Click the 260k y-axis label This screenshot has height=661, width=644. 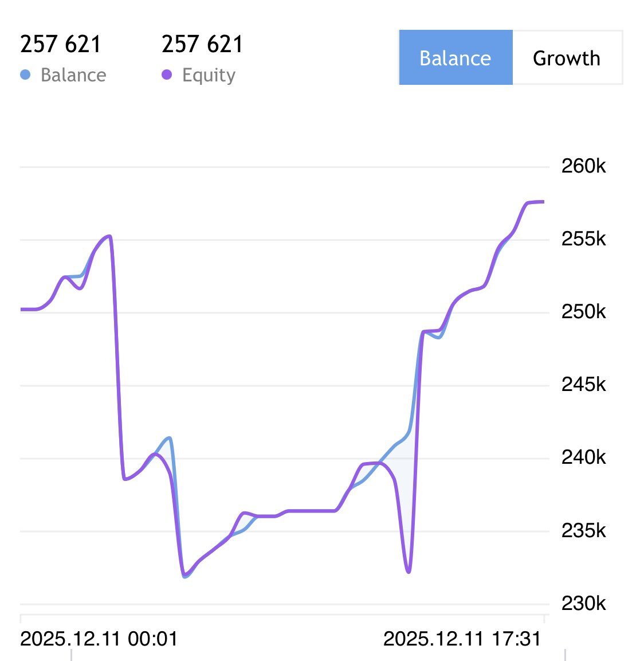pyautogui.click(x=583, y=166)
